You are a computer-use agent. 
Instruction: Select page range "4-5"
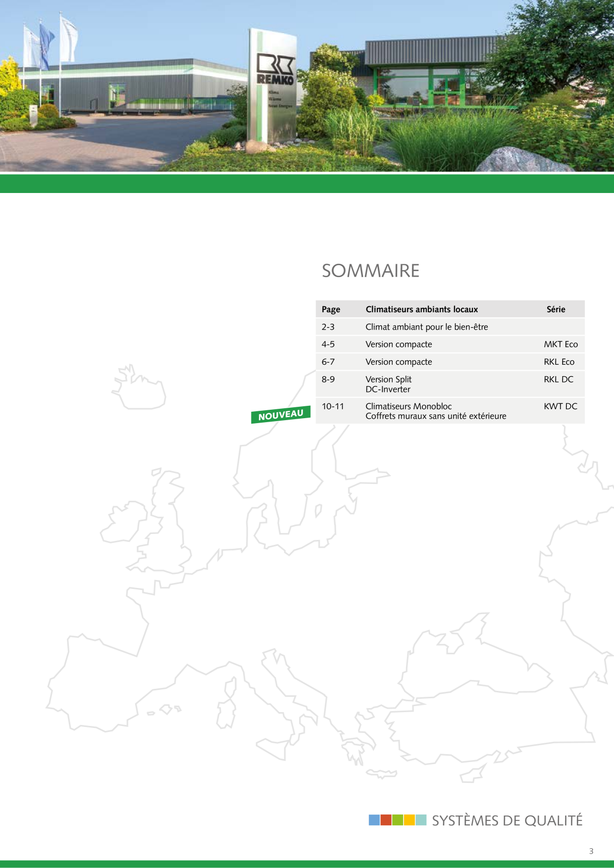click(328, 344)
